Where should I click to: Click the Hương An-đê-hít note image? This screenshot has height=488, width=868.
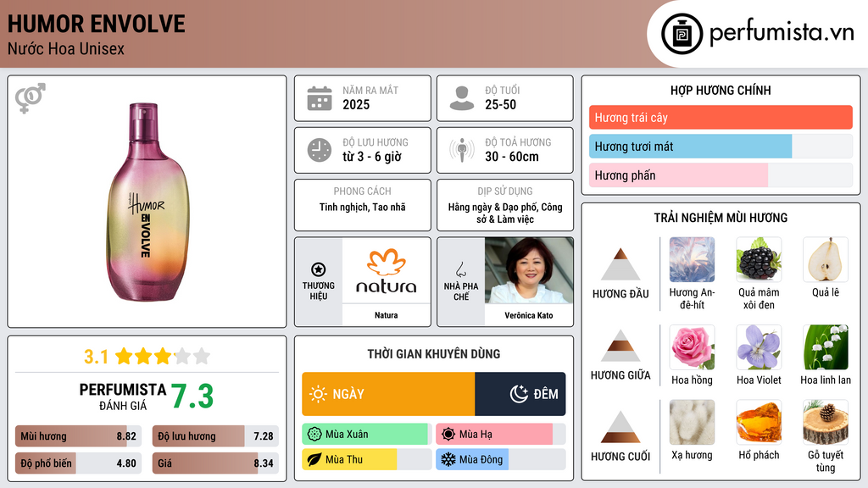692,259
